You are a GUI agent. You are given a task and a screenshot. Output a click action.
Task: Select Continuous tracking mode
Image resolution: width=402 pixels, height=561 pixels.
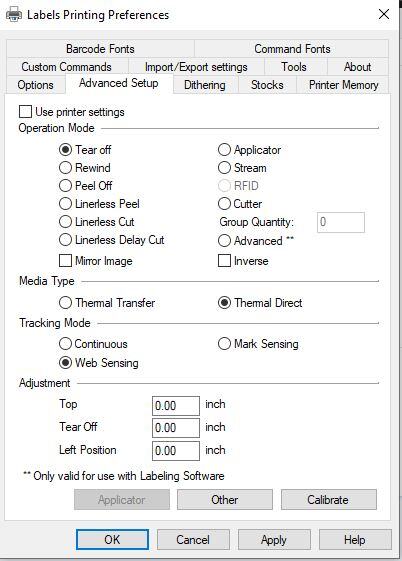[65, 344]
